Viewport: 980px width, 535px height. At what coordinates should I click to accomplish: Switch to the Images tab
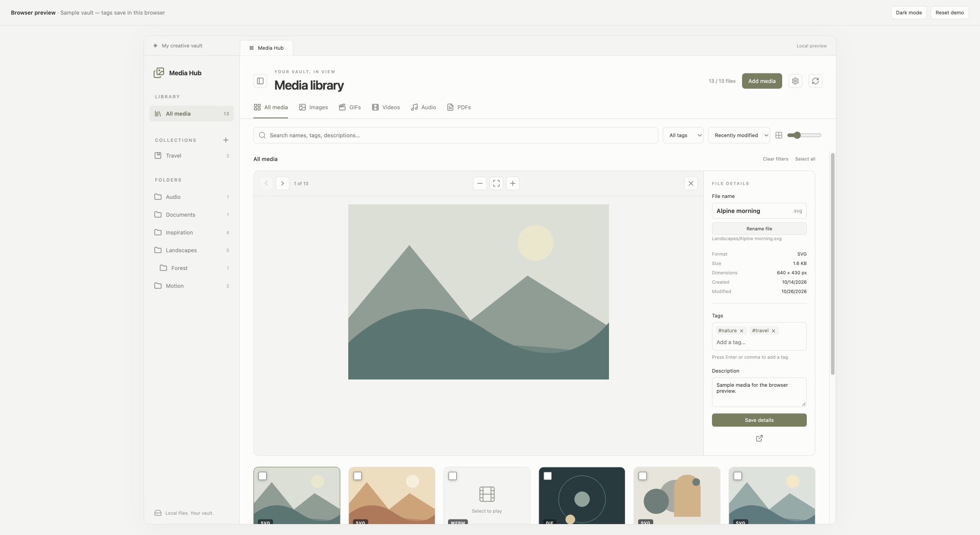click(314, 108)
